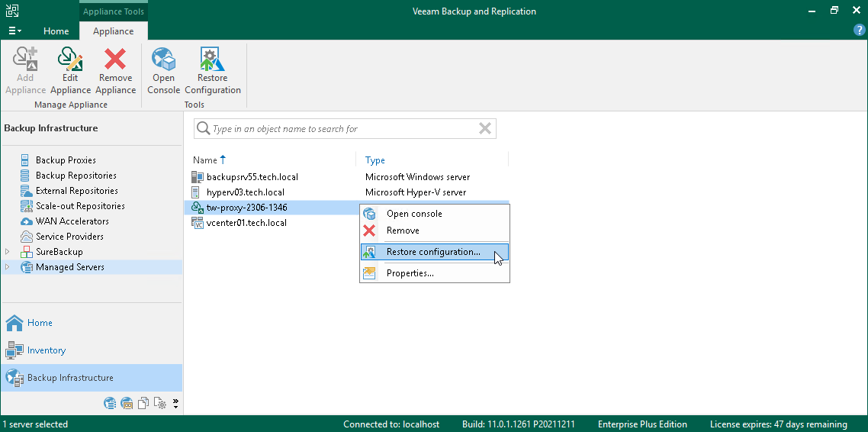Viewport: 868px width, 432px height.
Task: Click the Appliance Tools contextual tab header
Action: click(113, 11)
